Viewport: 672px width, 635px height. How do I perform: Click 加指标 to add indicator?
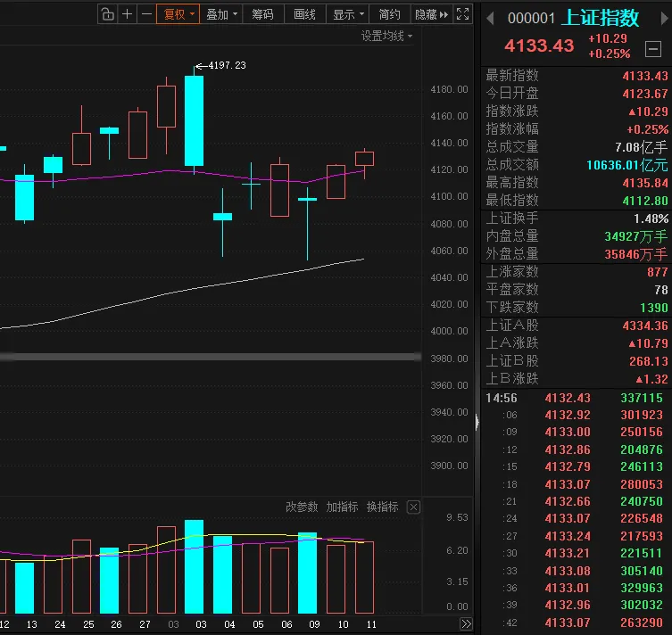(x=342, y=507)
